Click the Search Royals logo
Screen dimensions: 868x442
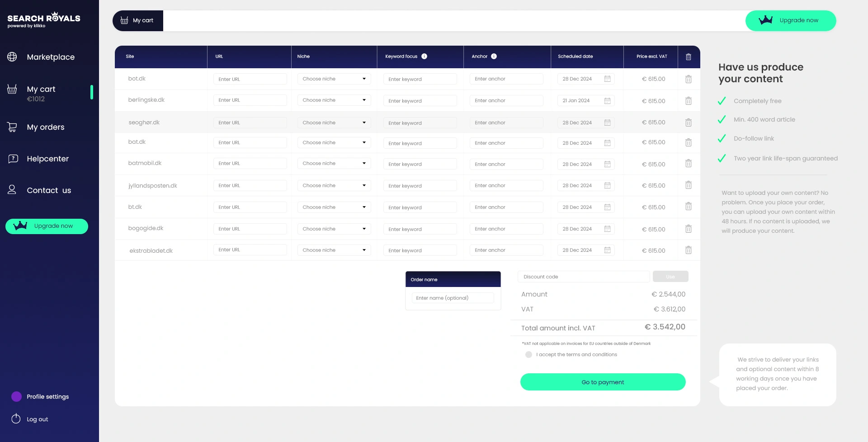point(44,20)
